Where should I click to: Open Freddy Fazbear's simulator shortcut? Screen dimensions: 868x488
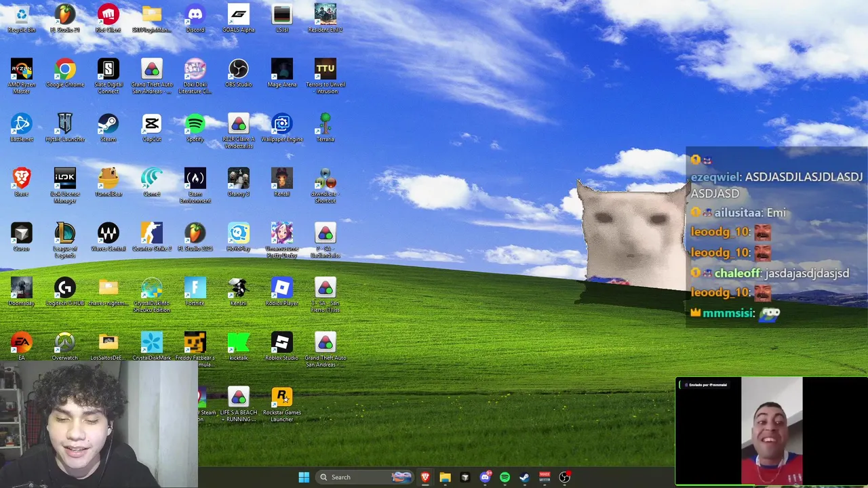195,350
